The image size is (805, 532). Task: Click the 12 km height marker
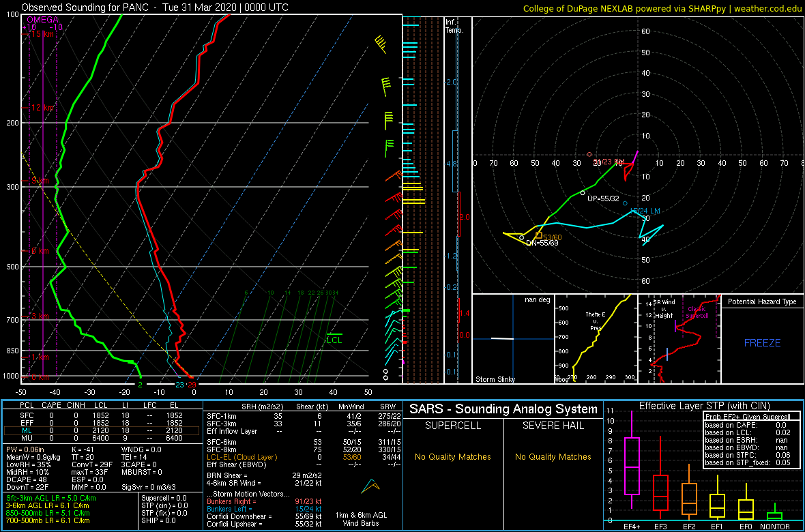[x=42, y=108]
